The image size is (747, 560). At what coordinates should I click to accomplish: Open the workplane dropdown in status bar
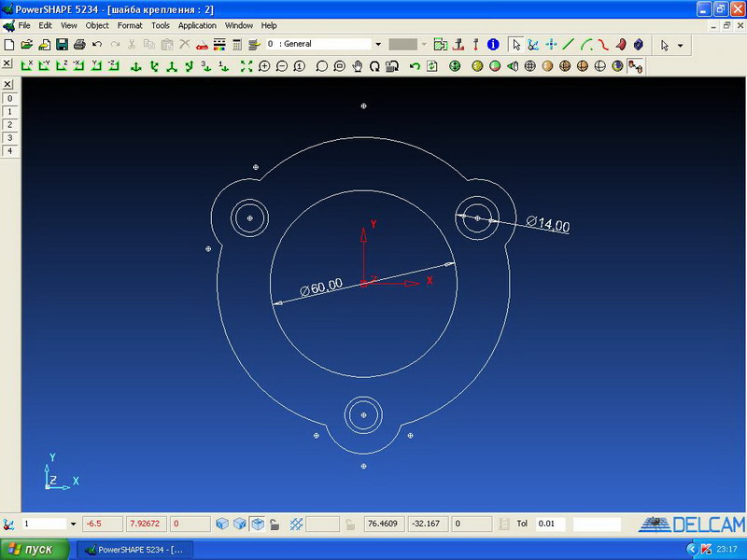[73, 525]
